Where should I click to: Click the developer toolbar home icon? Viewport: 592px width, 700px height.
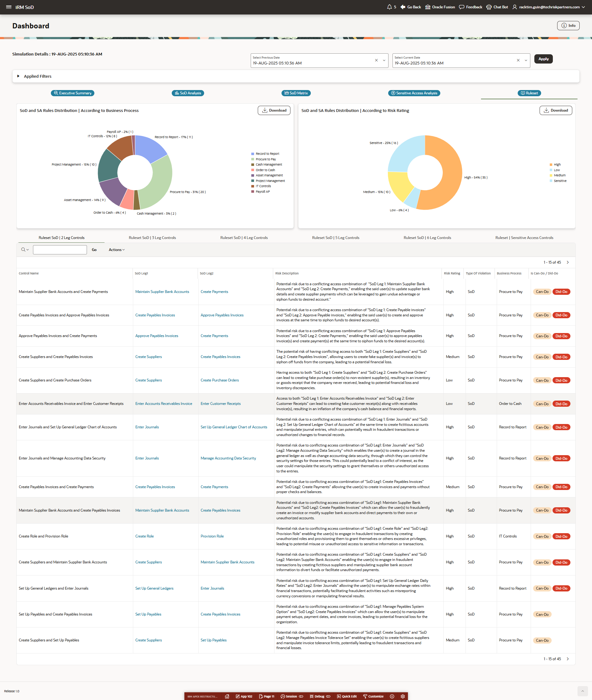tap(227, 696)
